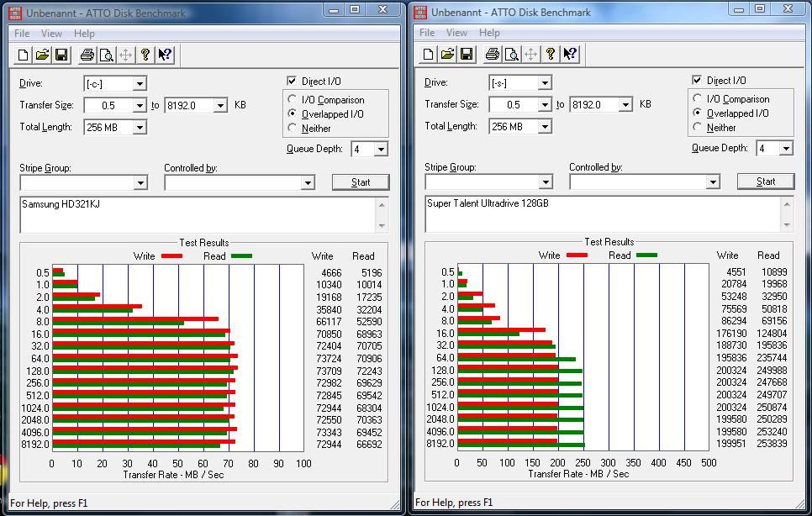Open Help menu in left window
Image resolution: width=812 pixels, height=516 pixels.
pyautogui.click(x=84, y=34)
